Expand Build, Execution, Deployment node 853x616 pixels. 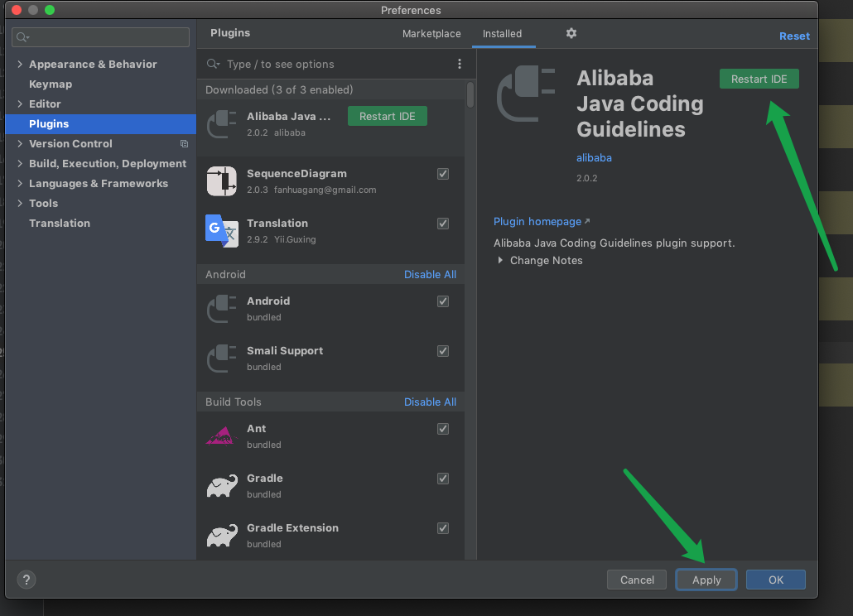coord(20,164)
